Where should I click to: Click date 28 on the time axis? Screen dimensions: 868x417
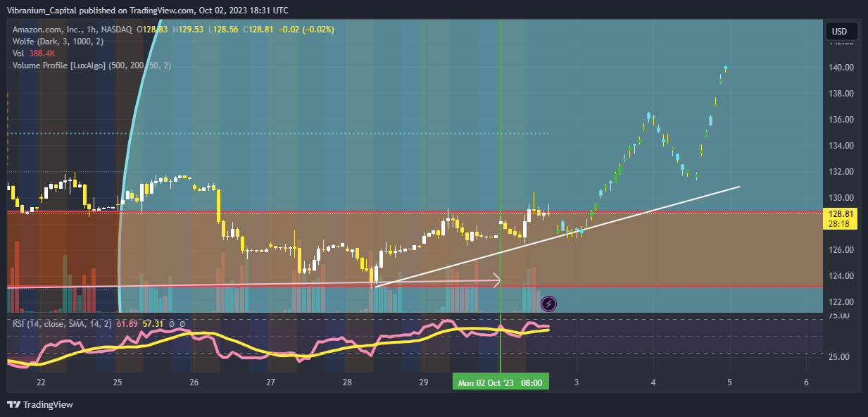(347, 382)
